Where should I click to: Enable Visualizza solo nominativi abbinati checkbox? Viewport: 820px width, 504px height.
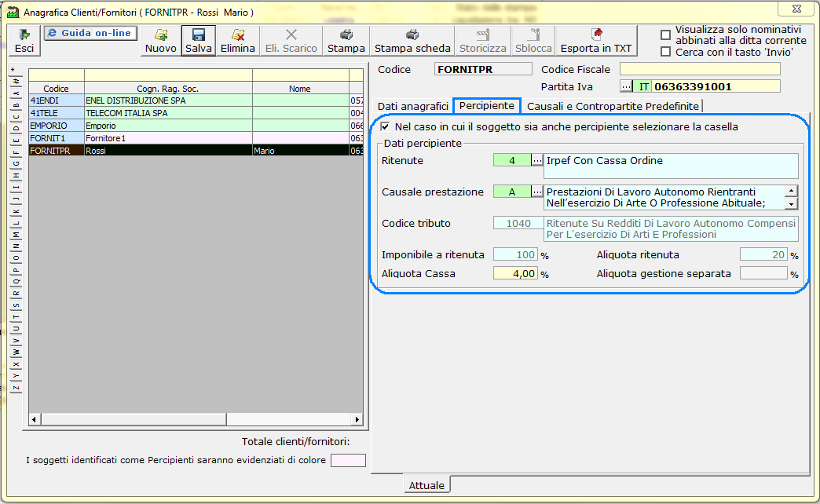coord(666,35)
